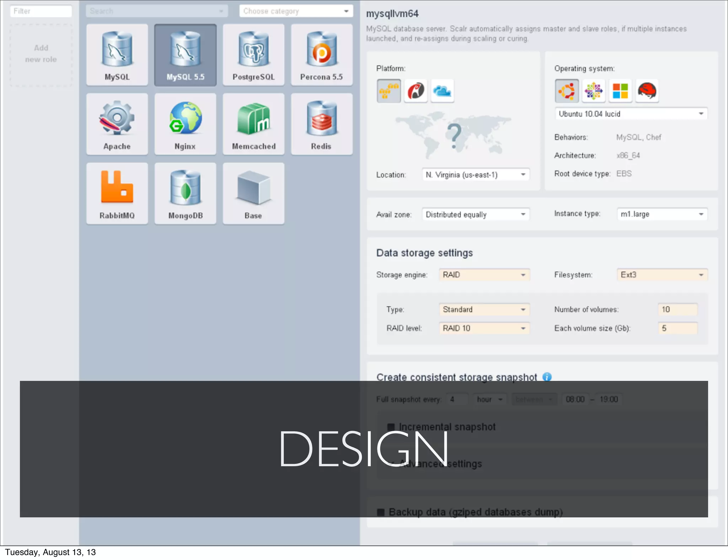Screen dimensions: 728x560
Task: Select the Nginx role tile
Action: coord(185,124)
